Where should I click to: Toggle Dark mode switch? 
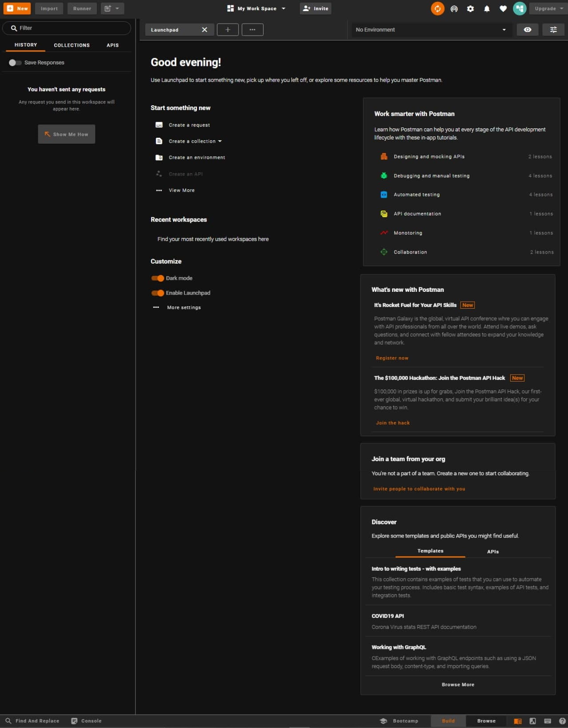tap(158, 278)
